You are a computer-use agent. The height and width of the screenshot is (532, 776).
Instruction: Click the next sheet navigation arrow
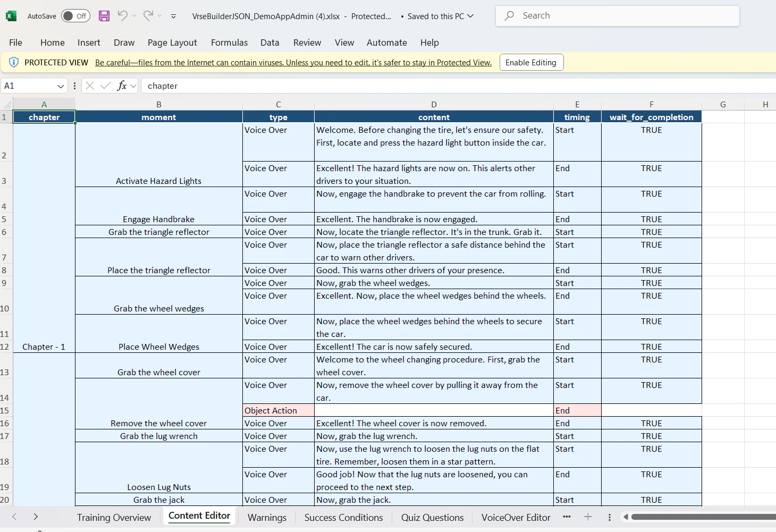point(36,517)
